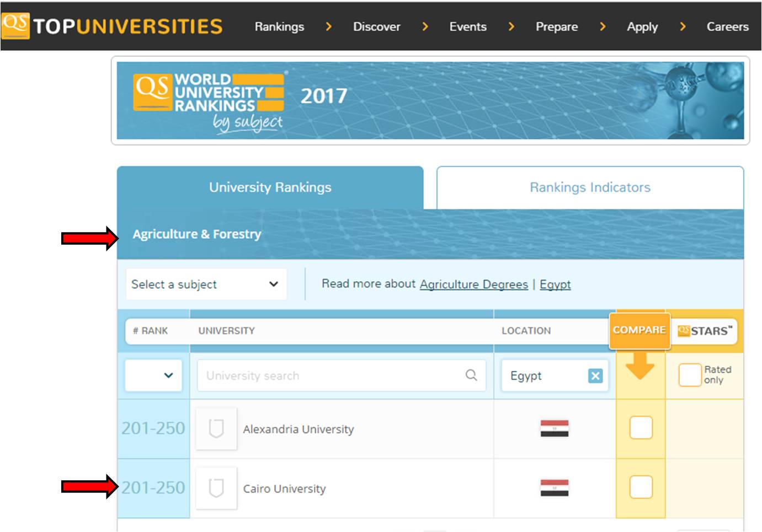762x532 pixels.
Task: Click the COMPARE button
Action: [640, 330]
